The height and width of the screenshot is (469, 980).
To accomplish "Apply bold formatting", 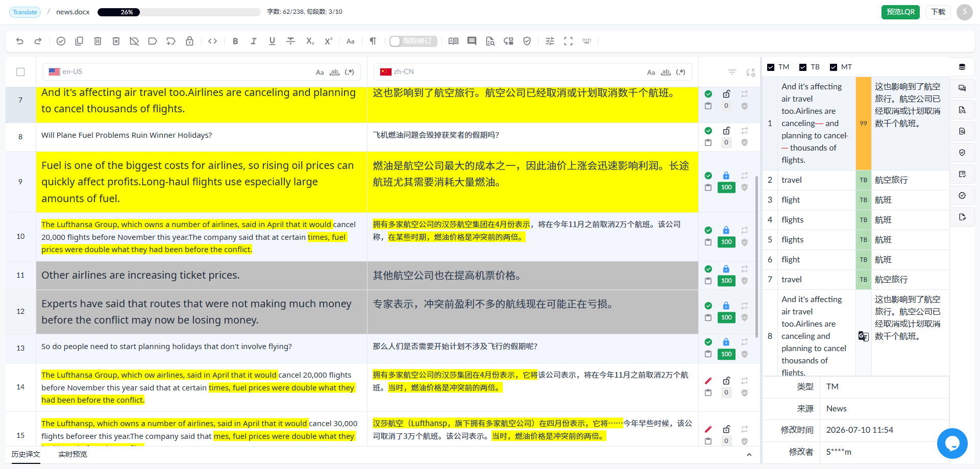I will click(x=235, y=41).
